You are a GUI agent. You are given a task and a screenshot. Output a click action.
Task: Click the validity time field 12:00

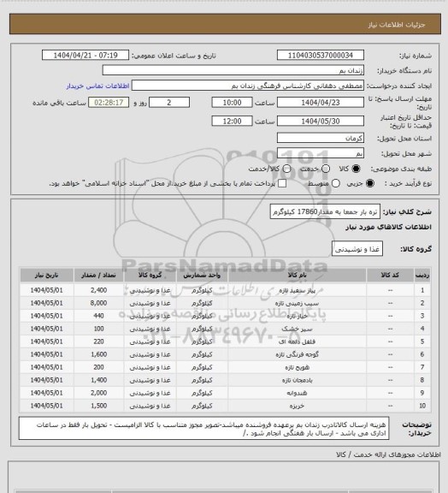click(233, 121)
